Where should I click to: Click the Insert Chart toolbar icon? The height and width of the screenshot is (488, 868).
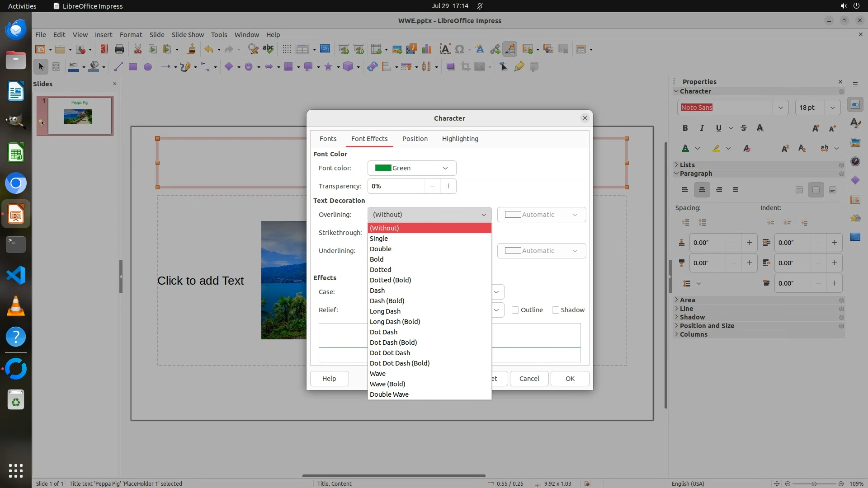tap(426, 49)
